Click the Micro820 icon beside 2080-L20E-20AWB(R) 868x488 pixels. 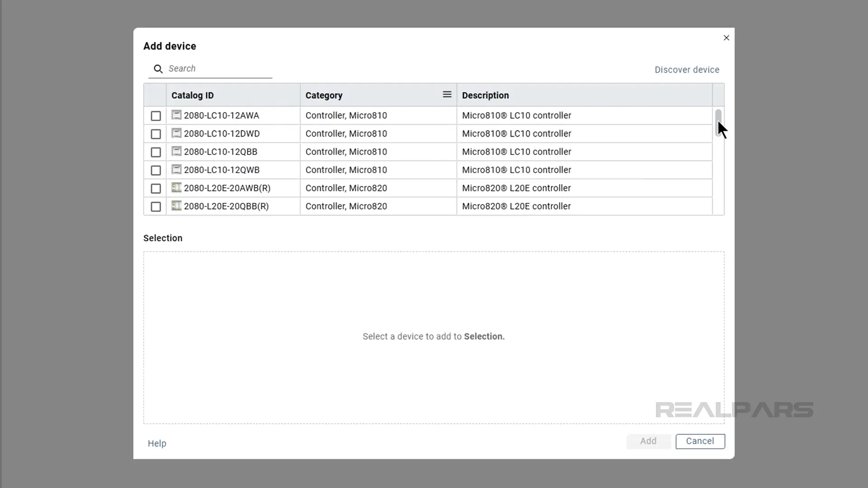176,187
